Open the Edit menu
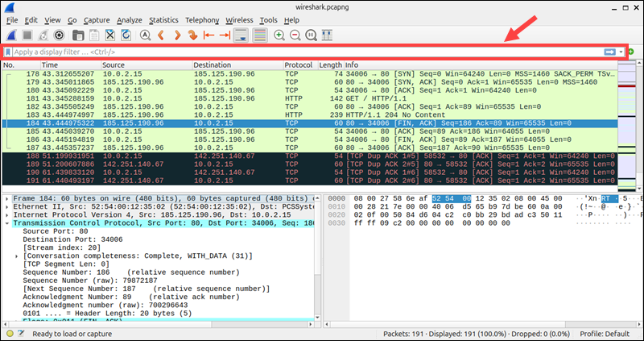Screen dimensions: 644x341 pos(31,20)
